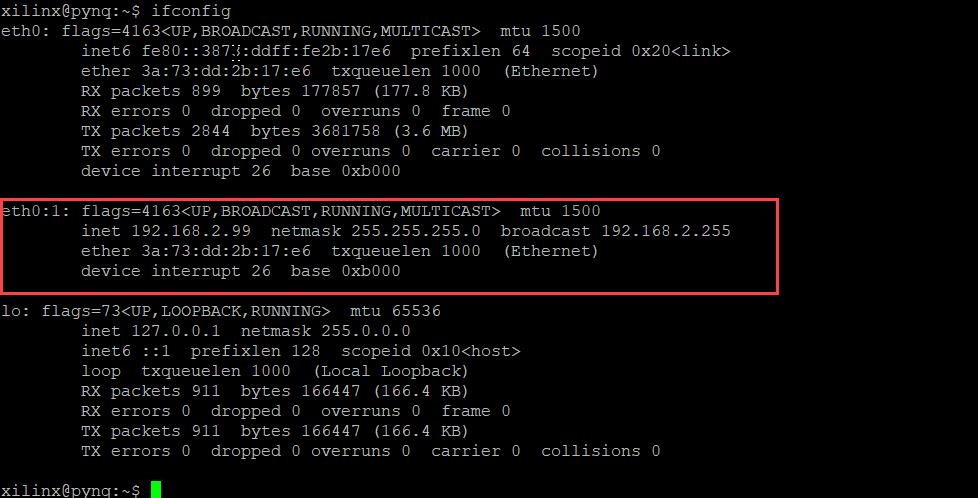Click the lo loopback interface name
Image resolution: width=978 pixels, height=498 pixels.
[x=11, y=311]
